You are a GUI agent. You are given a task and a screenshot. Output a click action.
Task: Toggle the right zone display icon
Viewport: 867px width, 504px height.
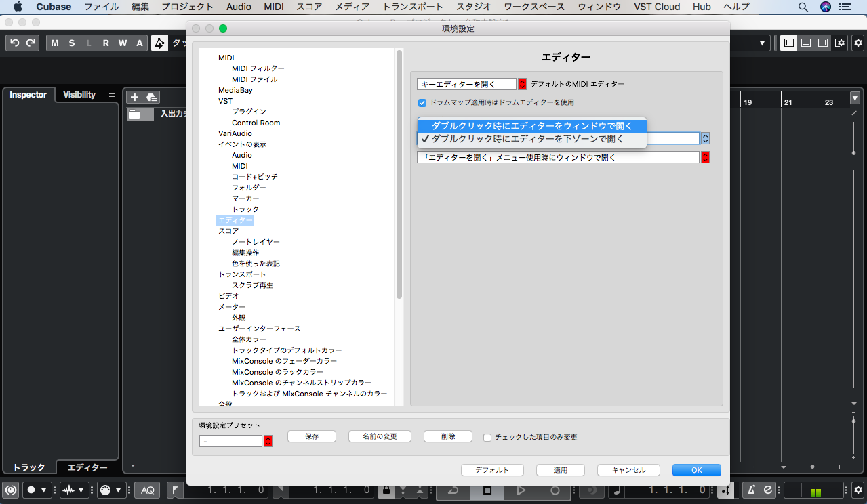point(823,43)
